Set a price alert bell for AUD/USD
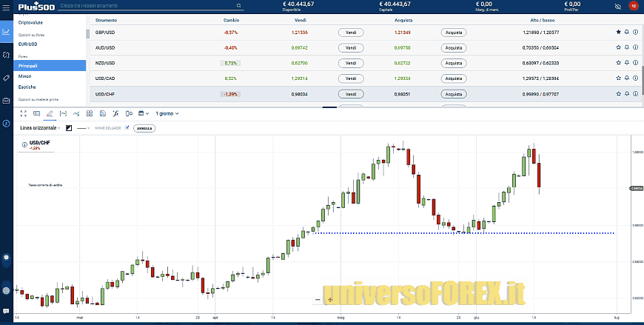The height and width of the screenshot is (325, 644). coord(627,47)
